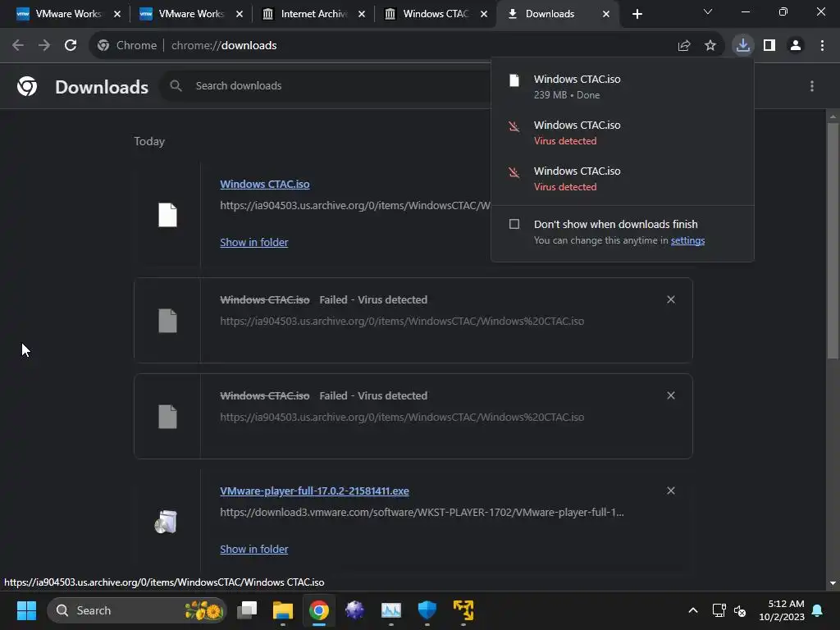
Task: Click the taskbar Search box
Action: pos(137,610)
